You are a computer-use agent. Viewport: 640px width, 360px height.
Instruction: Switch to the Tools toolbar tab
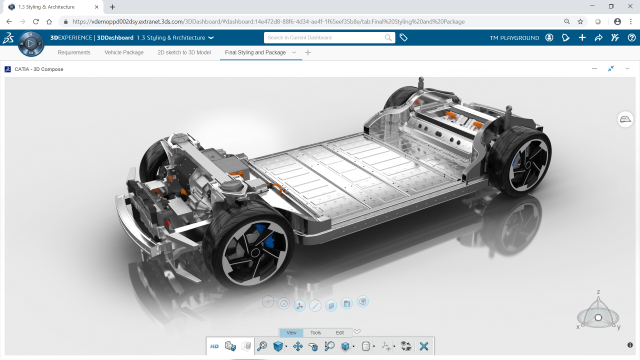316,333
